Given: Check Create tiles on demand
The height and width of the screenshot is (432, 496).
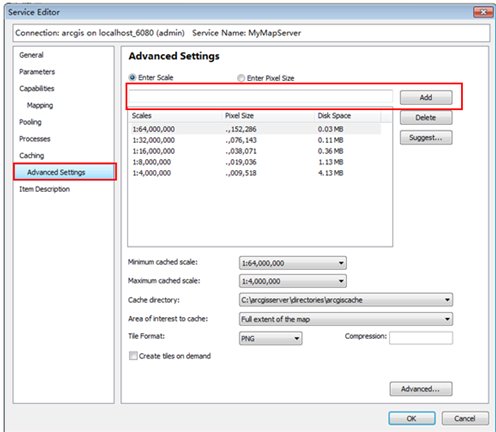Looking at the screenshot, I should pos(133,356).
